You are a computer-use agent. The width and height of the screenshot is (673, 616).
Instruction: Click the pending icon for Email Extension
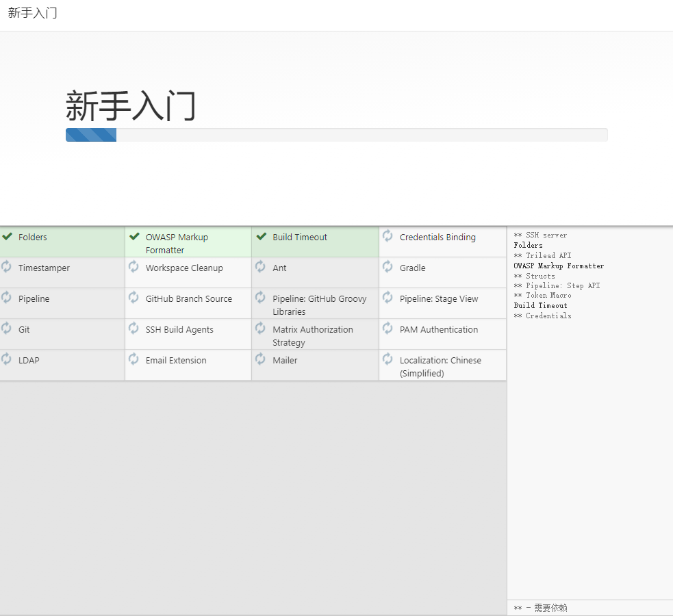(x=134, y=359)
